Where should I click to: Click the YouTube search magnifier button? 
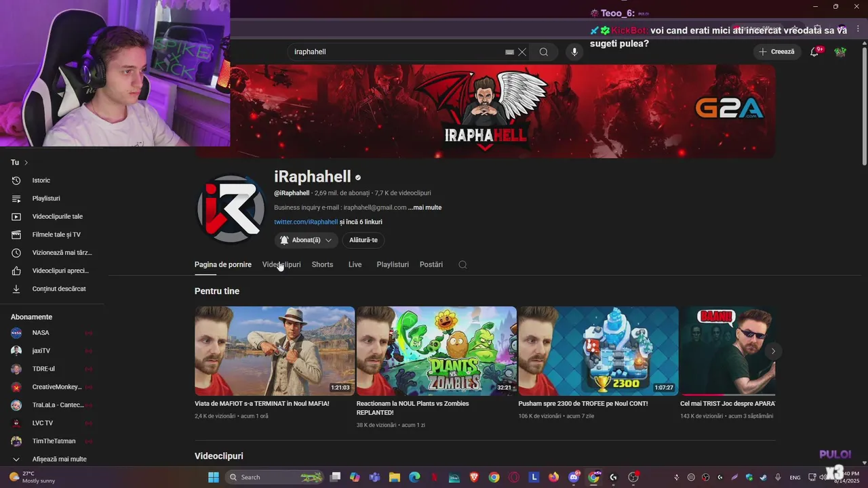point(544,52)
